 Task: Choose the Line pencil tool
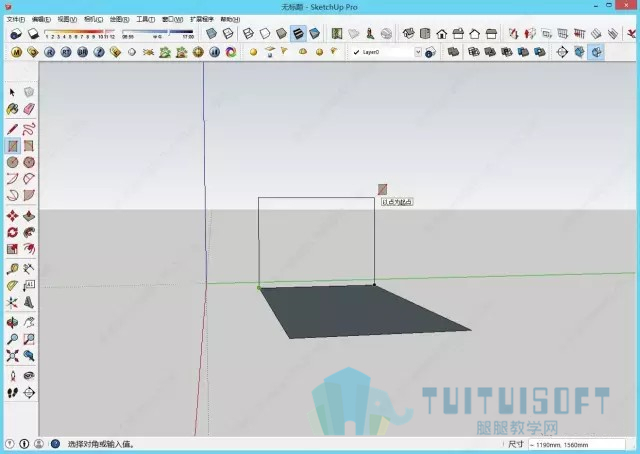tap(12, 129)
